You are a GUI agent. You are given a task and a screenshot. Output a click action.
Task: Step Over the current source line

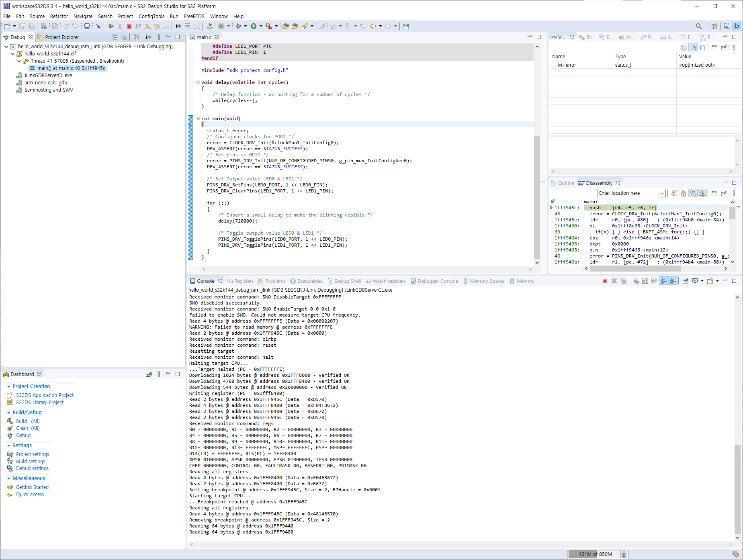click(157, 26)
